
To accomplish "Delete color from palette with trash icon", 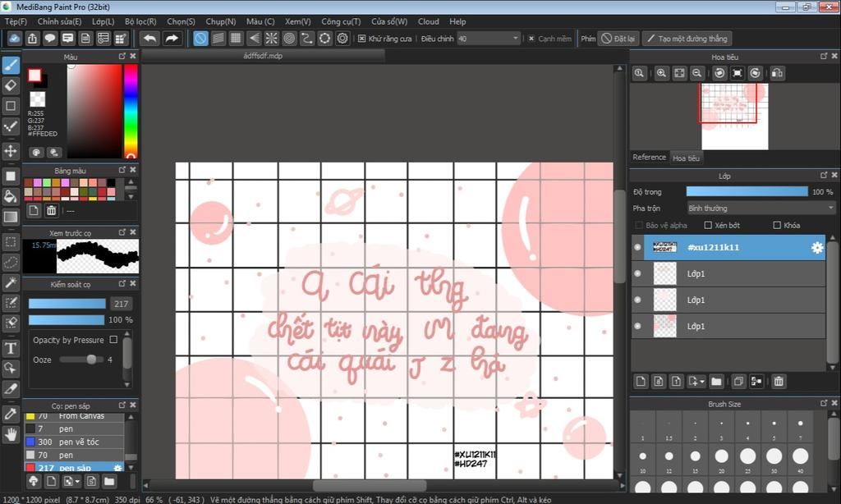I will pyautogui.click(x=51, y=210).
